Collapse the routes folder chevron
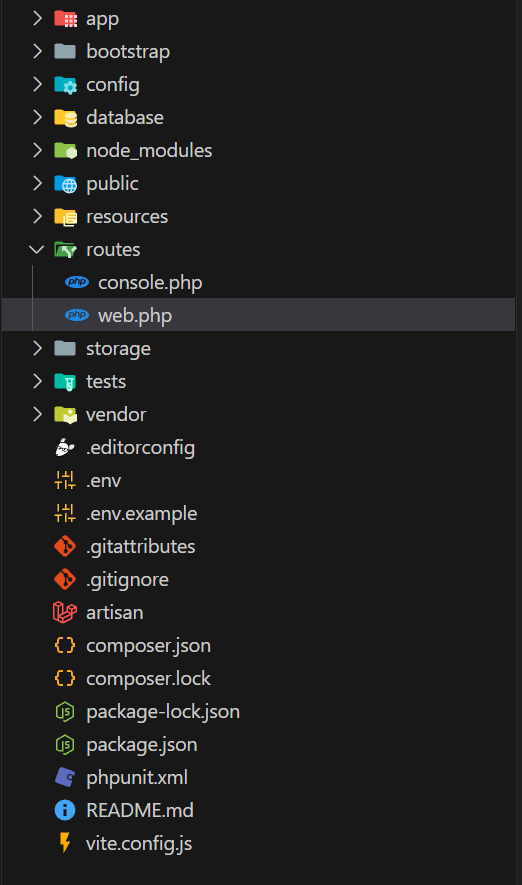Image resolution: width=522 pixels, height=885 pixels. click(37, 249)
